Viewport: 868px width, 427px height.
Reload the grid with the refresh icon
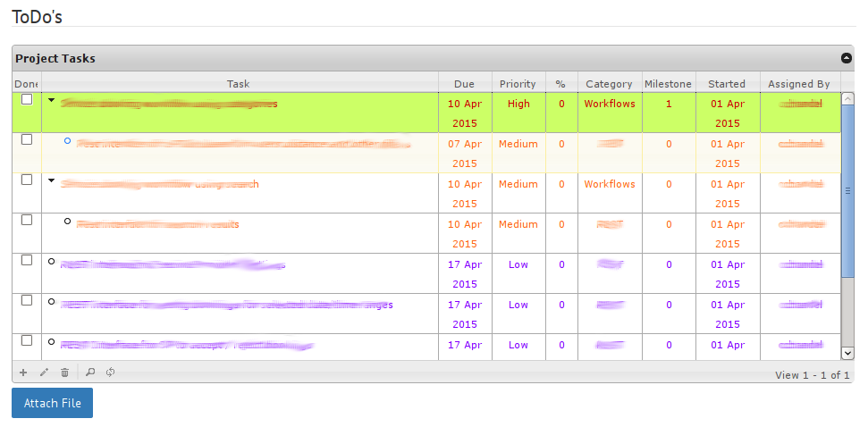point(110,373)
